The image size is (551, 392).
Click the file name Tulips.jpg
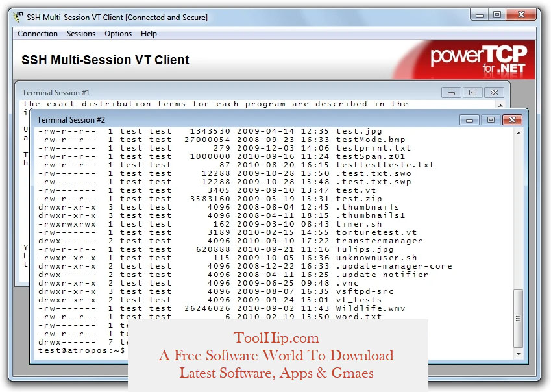365,249
